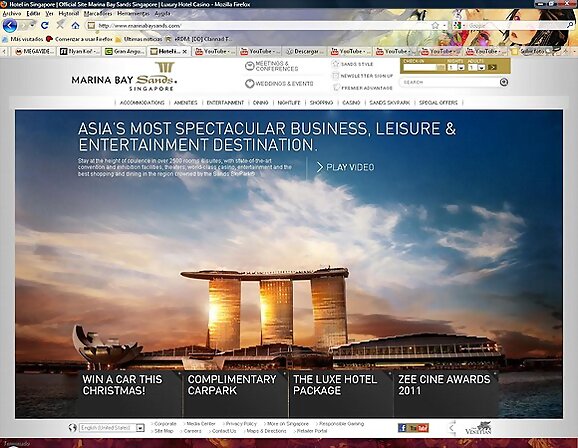Switch to the Nyan Koi tab

click(79, 51)
